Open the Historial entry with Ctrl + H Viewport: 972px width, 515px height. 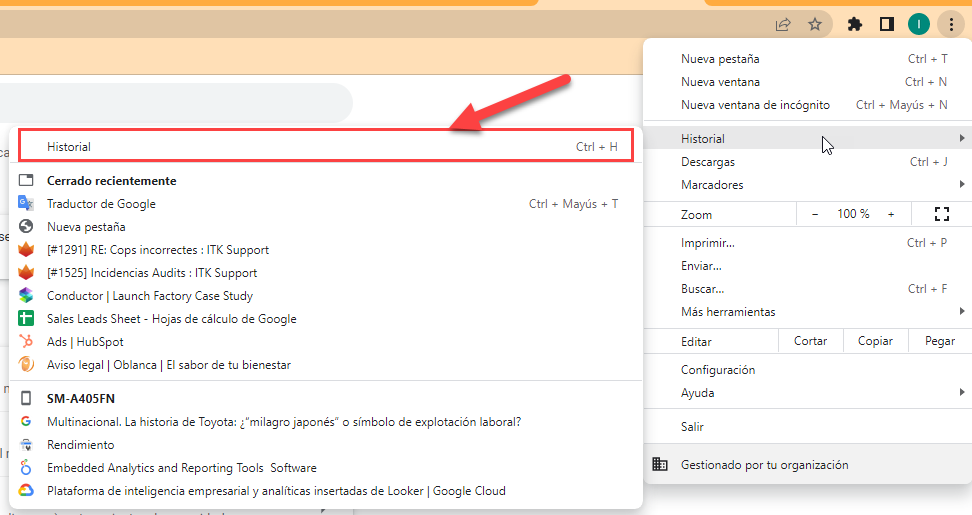click(x=326, y=146)
